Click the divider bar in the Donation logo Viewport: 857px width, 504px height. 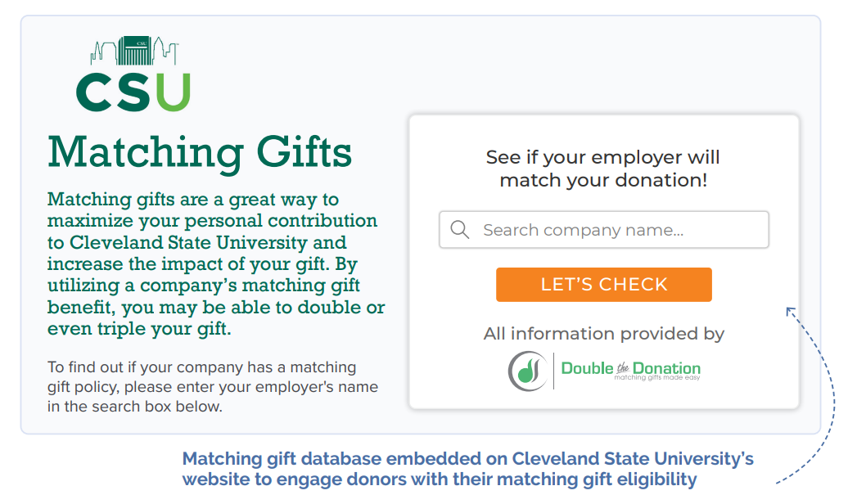pos(555,371)
